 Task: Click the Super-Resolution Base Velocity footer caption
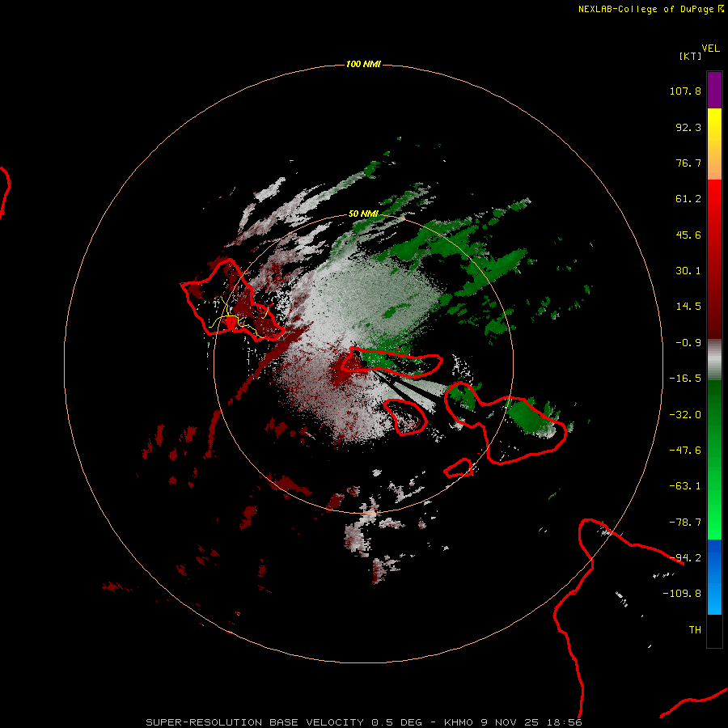[363, 722]
